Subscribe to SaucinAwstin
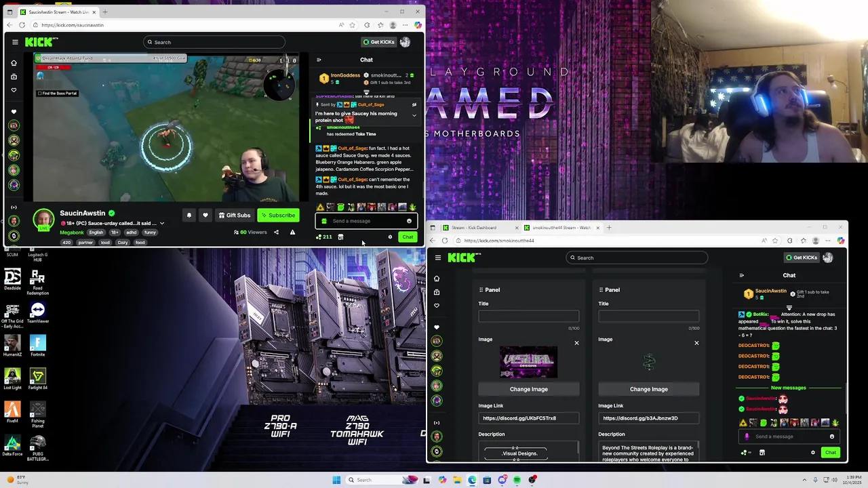 pos(278,216)
